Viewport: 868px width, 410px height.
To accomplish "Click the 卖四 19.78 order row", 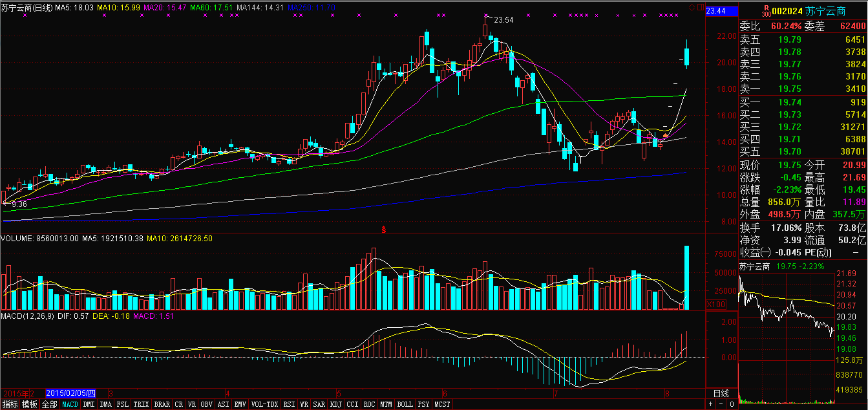I will coord(803,52).
